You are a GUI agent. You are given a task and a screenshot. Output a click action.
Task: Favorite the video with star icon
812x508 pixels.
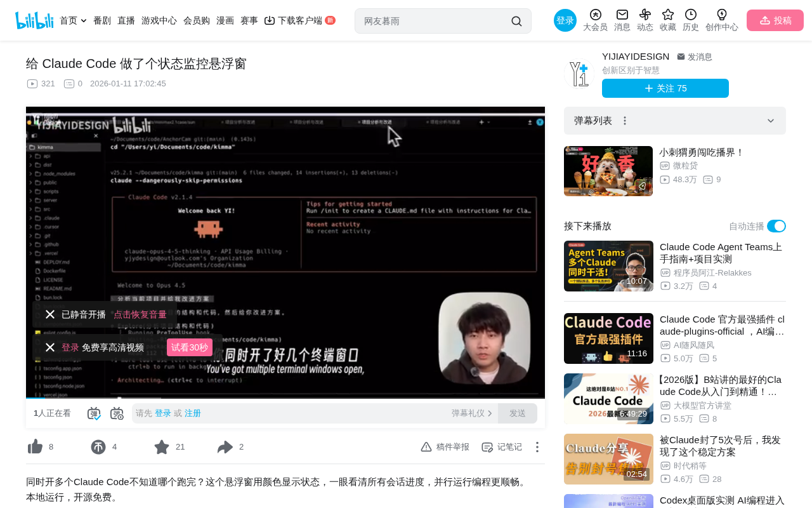(162, 447)
